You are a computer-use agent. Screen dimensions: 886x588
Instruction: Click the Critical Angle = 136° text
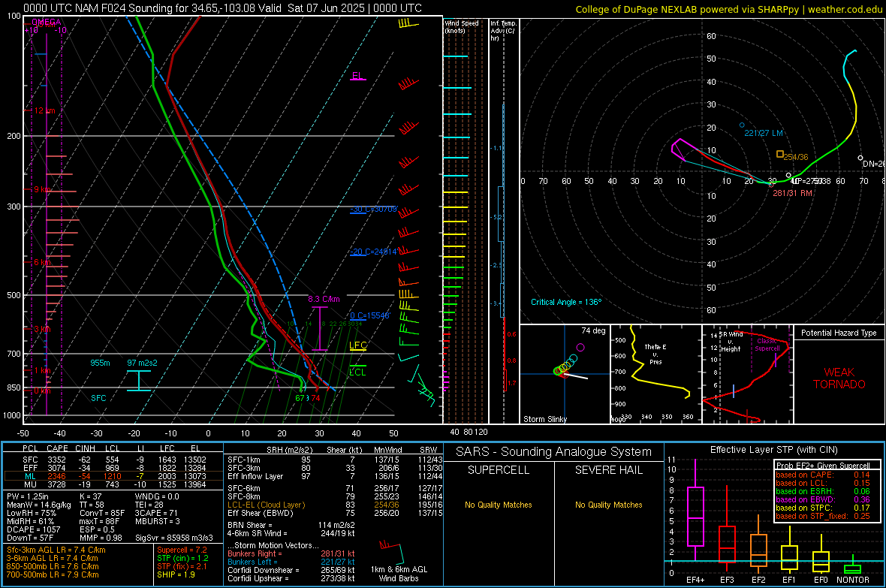click(566, 302)
